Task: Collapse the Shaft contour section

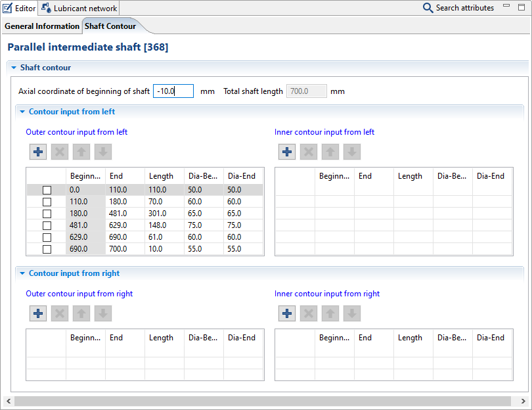Action: [13, 68]
